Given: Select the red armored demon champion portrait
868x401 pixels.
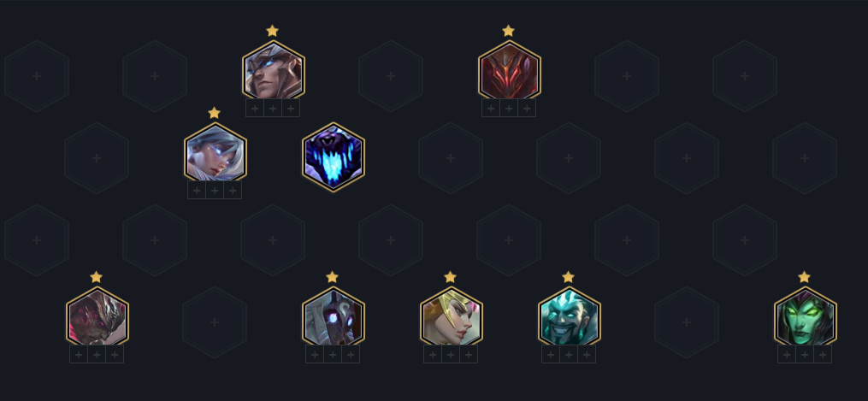Looking at the screenshot, I should (x=510, y=71).
